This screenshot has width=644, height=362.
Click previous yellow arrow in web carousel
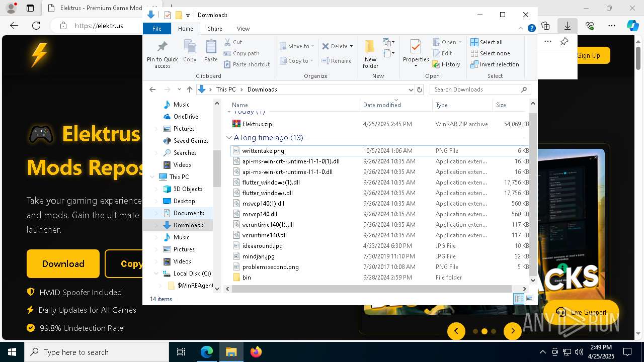(x=456, y=331)
